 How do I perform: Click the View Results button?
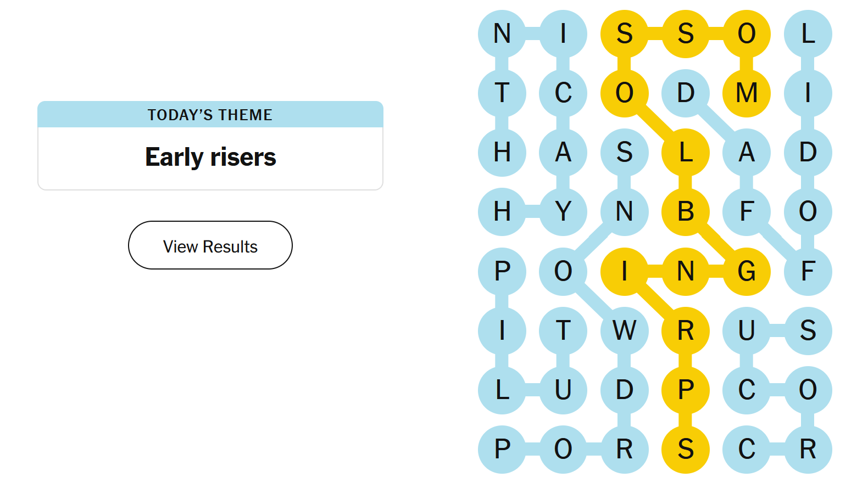210,245
